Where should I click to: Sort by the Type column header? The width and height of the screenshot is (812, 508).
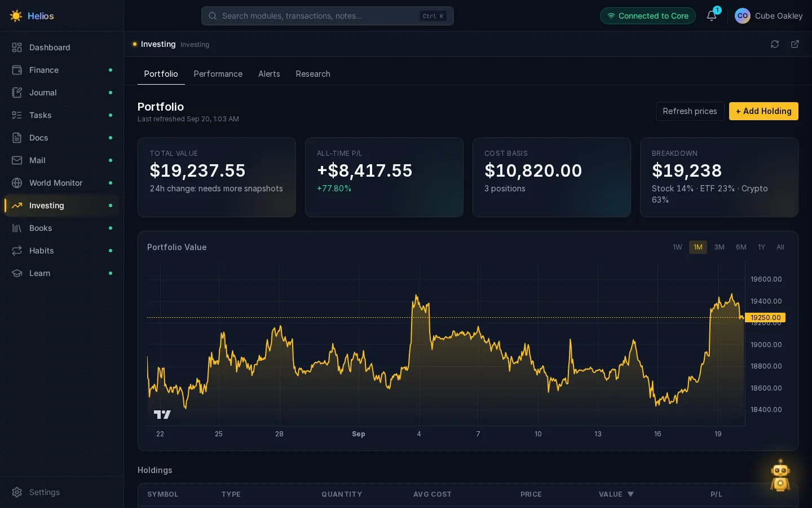coord(231,494)
